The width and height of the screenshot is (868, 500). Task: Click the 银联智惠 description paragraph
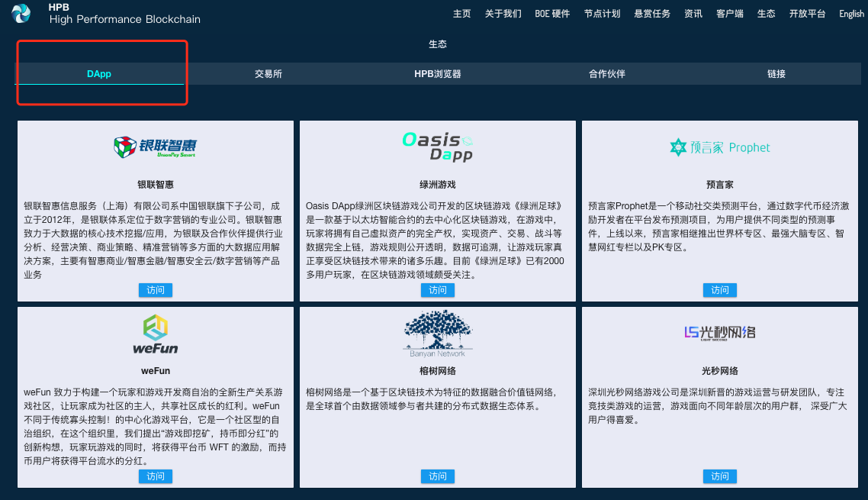click(x=153, y=240)
